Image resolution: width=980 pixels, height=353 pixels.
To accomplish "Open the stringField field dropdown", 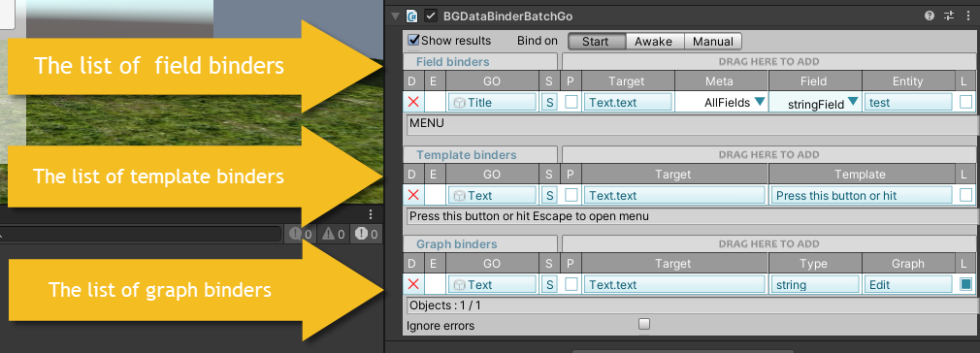I will [816, 103].
